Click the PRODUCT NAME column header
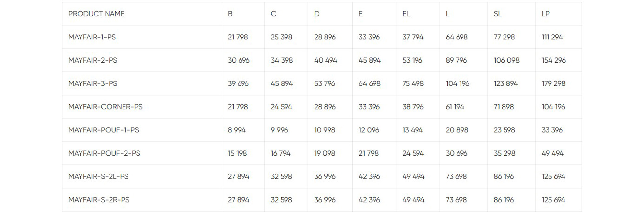The height and width of the screenshot is (212, 644). 96,14
